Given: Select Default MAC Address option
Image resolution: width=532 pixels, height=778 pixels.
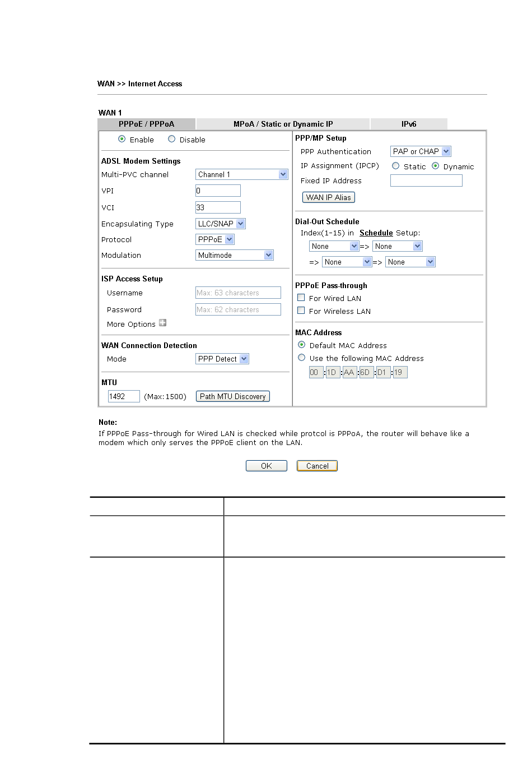Looking at the screenshot, I should coord(302,345).
